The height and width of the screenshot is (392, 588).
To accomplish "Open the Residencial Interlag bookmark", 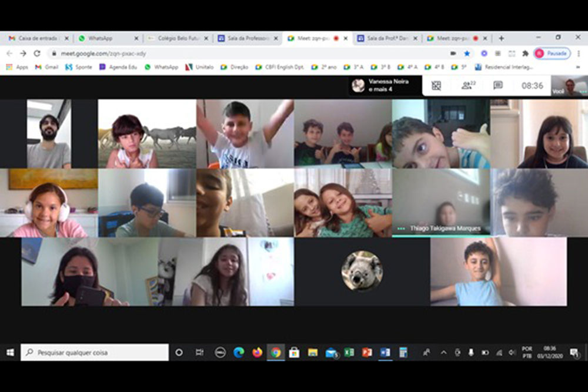I will (504, 67).
